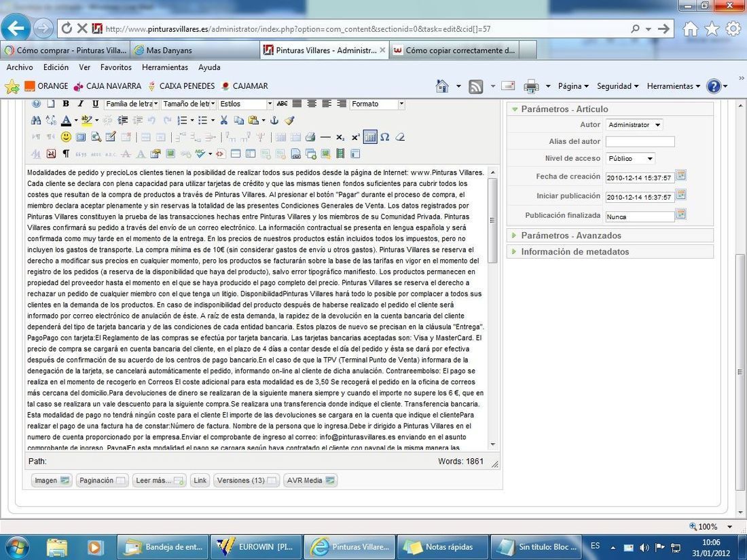Screen dimensions: 747x560
Task: Insert media with the film strip icon
Action: pyautogui.click(x=340, y=154)
